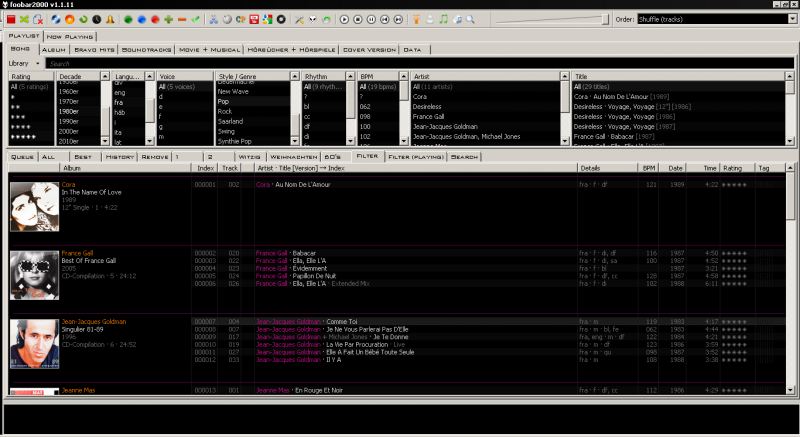Click the black vinyl record icon
The image size is (800, 437).
(281, 19)
